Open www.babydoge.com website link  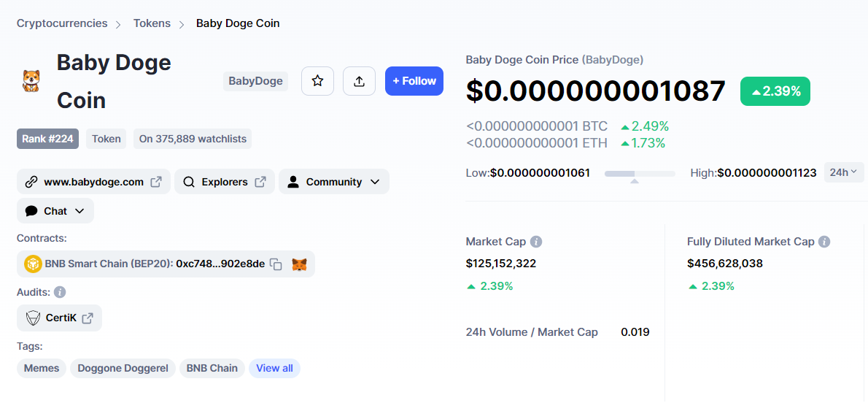pyautogui.click(x=93, y=182)
